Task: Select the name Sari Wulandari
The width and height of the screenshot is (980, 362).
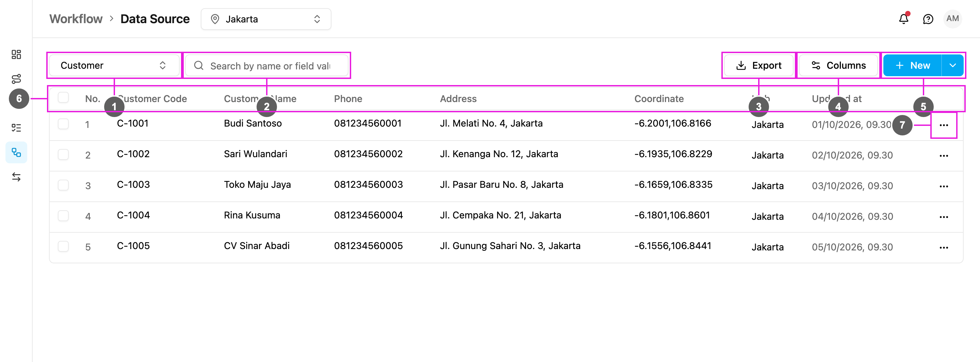Action: click(x=255, y=154)
